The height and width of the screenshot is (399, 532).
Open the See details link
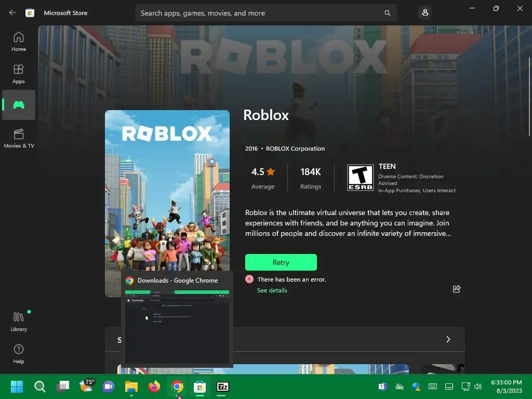click(272, 290)
